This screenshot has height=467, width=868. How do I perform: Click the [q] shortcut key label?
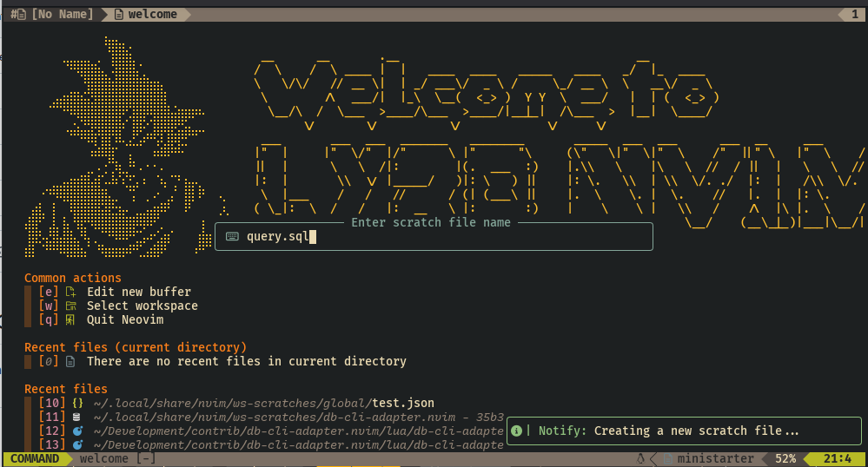click(48, 319)
